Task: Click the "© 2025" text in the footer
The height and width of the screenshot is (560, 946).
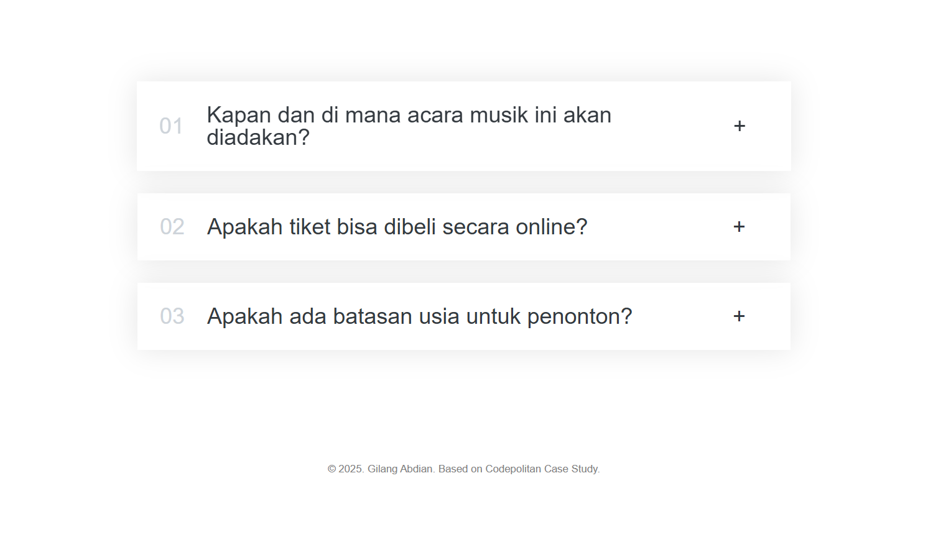Action: [345, 469]
